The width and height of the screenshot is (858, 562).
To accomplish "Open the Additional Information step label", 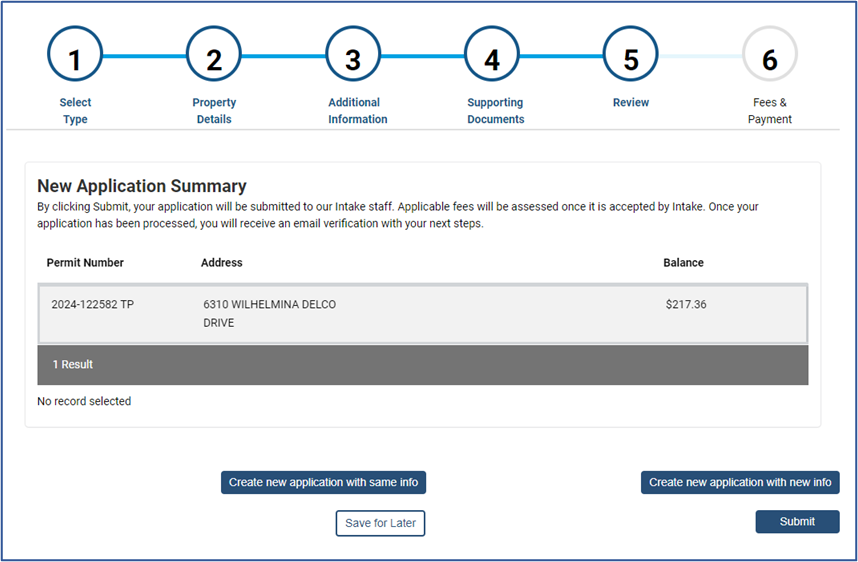I will (357, 111).
